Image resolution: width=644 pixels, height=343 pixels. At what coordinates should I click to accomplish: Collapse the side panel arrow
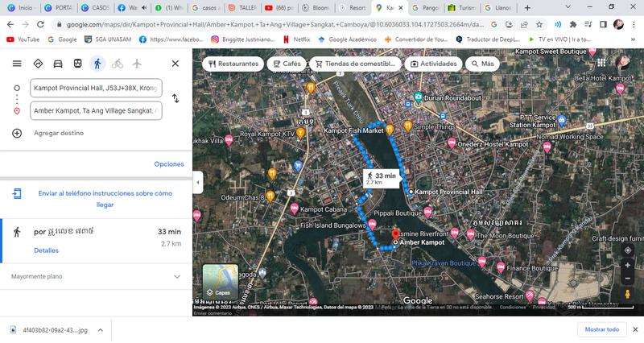(198, 182)
